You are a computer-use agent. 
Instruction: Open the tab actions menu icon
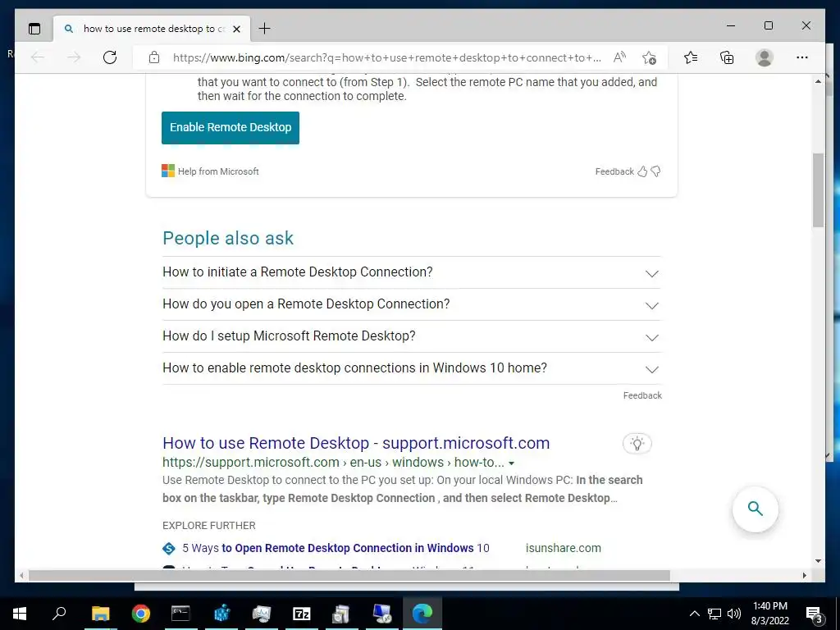pos(34,29)
